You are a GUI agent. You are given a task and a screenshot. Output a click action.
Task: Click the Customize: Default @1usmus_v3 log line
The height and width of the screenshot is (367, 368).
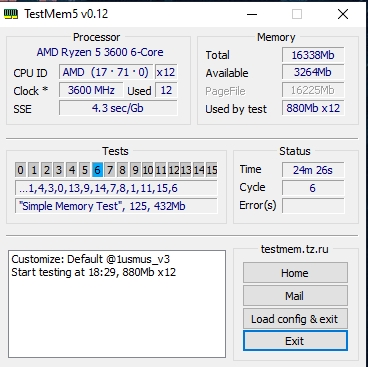[x=91, y=259]
